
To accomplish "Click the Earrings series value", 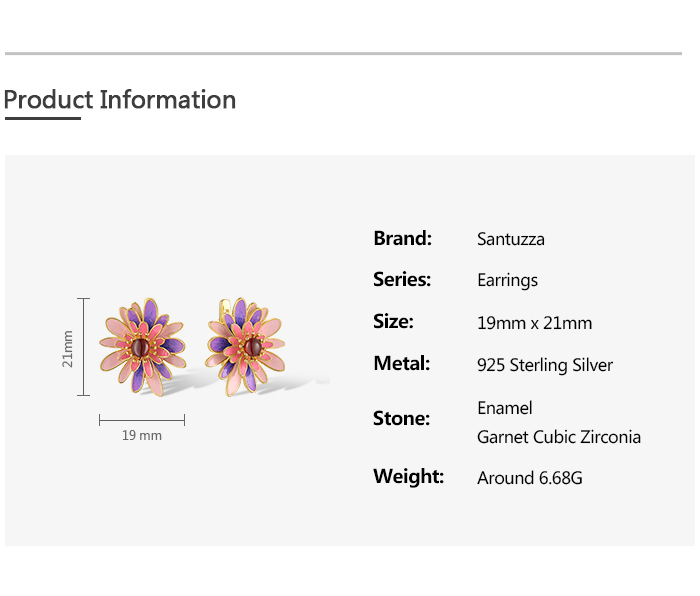I will click(507, 281).
